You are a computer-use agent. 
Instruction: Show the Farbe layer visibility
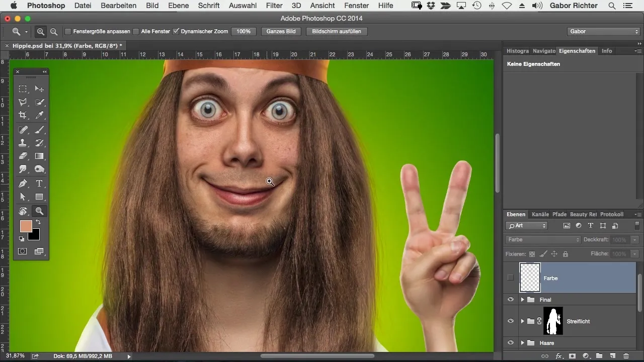click(511, 278)
